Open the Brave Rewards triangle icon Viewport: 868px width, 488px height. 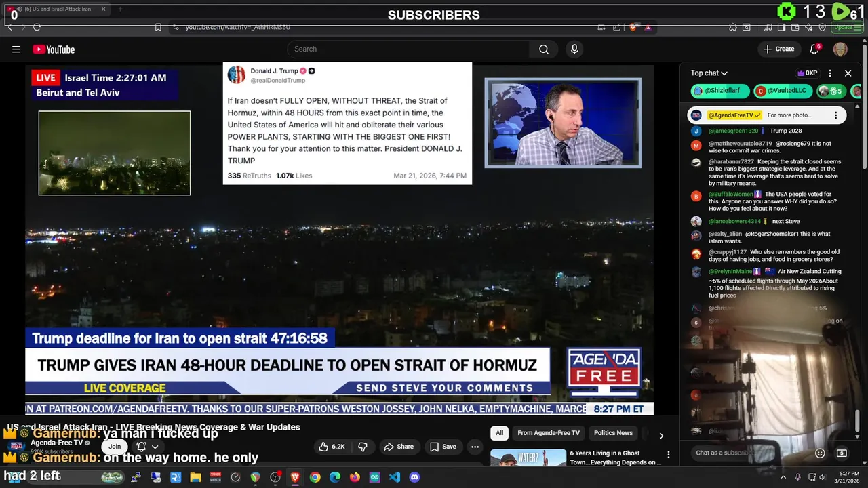tap(648, 27)
